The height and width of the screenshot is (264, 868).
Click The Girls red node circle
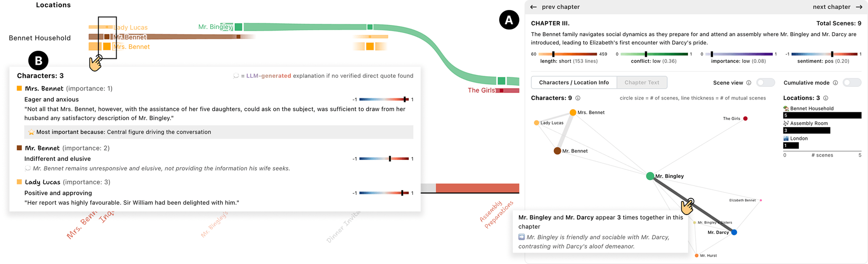(x=745, y=119)
